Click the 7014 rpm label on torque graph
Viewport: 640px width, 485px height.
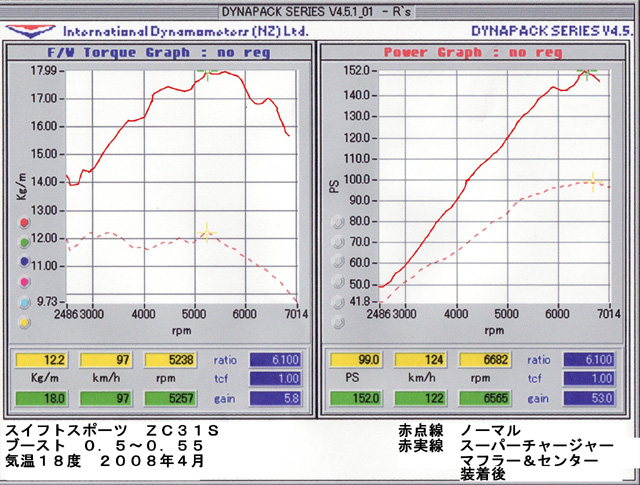click(296, 314)
